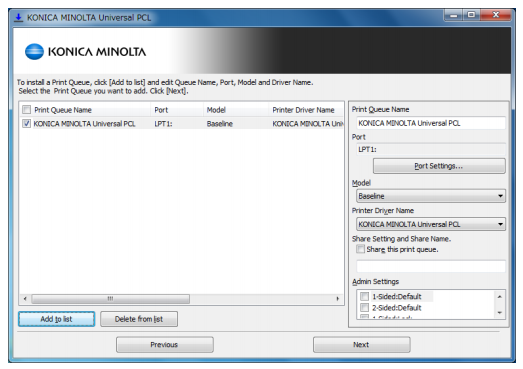Select the KONICA MINOLTA Universal PCL queue name cell

click(x=84, y=124)
